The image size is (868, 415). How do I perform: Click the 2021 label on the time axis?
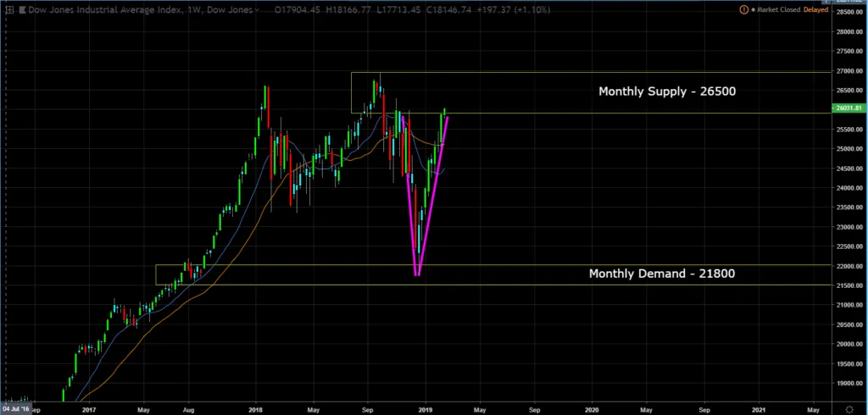pyautogui.click(x=759, y=410)
